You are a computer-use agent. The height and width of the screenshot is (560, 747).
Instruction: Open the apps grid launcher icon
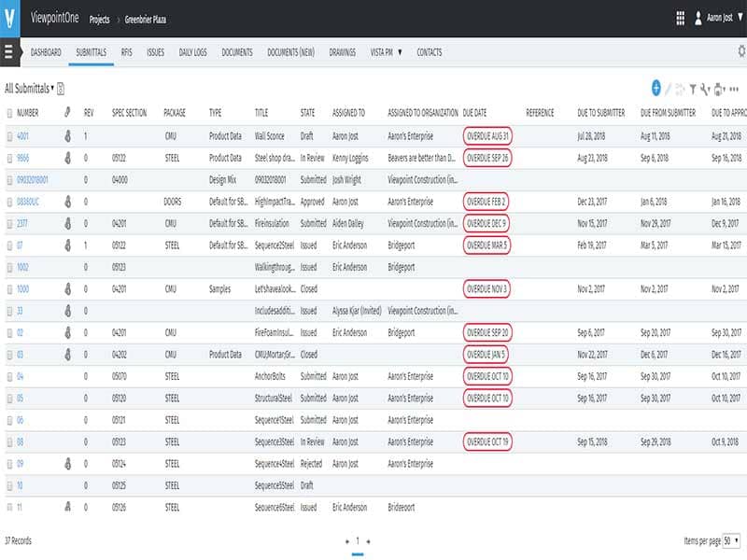(680, 18)
